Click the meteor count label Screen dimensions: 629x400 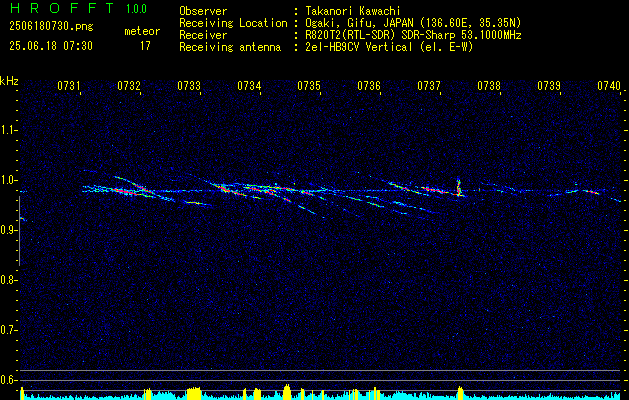[142, 31]
